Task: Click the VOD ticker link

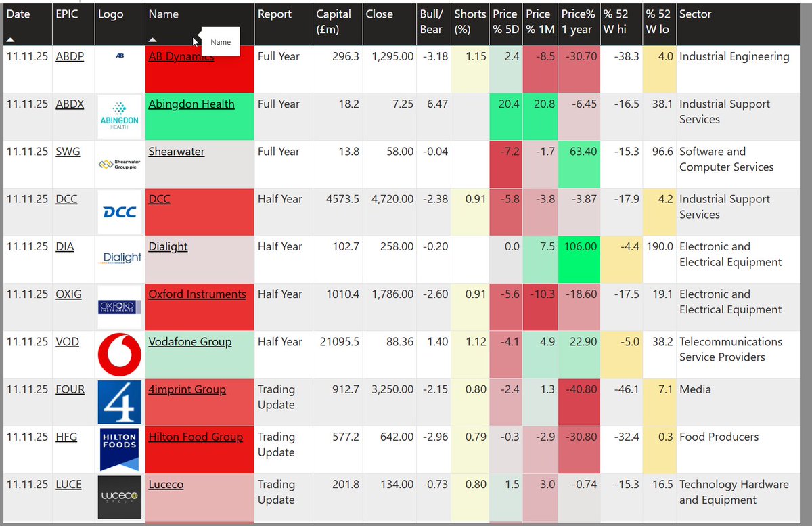Action: [x=67, y=342]
